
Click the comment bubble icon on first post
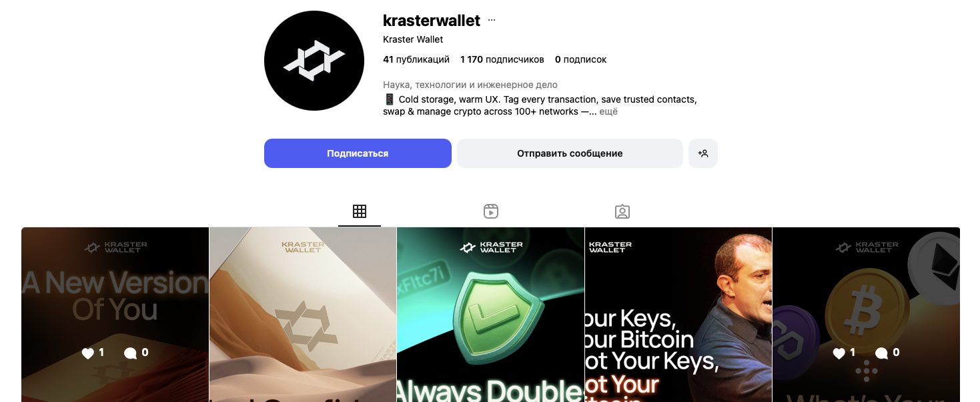pyautogui.click(x=130, y=353)
